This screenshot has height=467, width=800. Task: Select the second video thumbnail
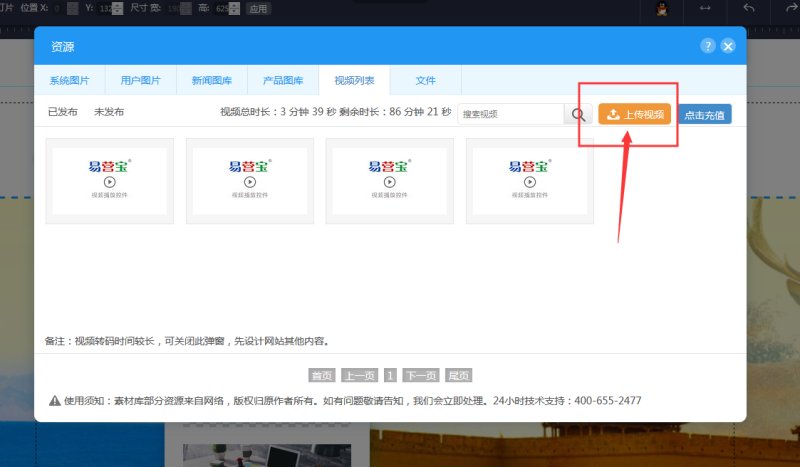(250, 181)
